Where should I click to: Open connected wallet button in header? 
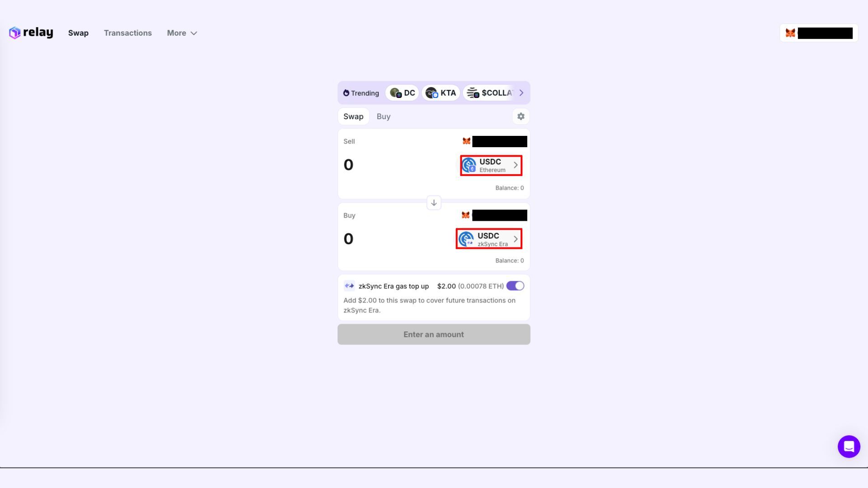click(819, 33)
